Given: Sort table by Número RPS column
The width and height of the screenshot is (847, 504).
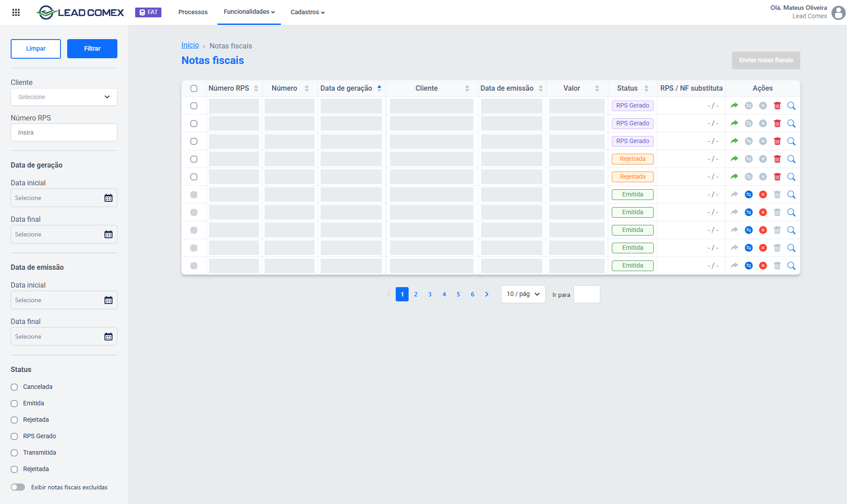Looking at the screenshot, I should point(256,88).
